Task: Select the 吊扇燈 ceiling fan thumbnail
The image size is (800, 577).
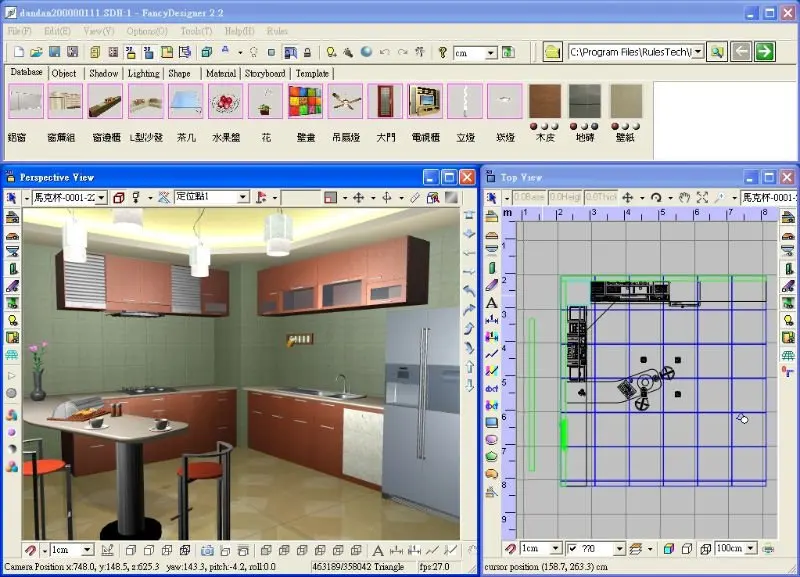Action: point(345,101)
